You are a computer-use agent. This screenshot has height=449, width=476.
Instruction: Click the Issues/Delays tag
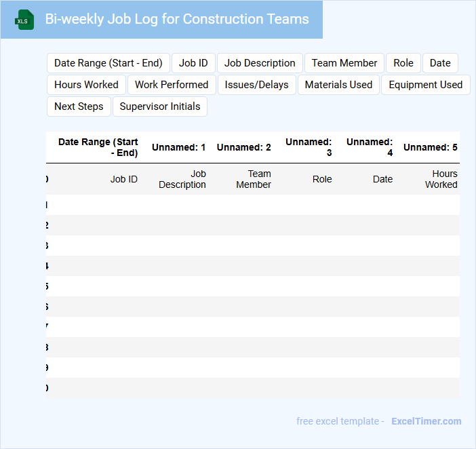click(257, 85)
